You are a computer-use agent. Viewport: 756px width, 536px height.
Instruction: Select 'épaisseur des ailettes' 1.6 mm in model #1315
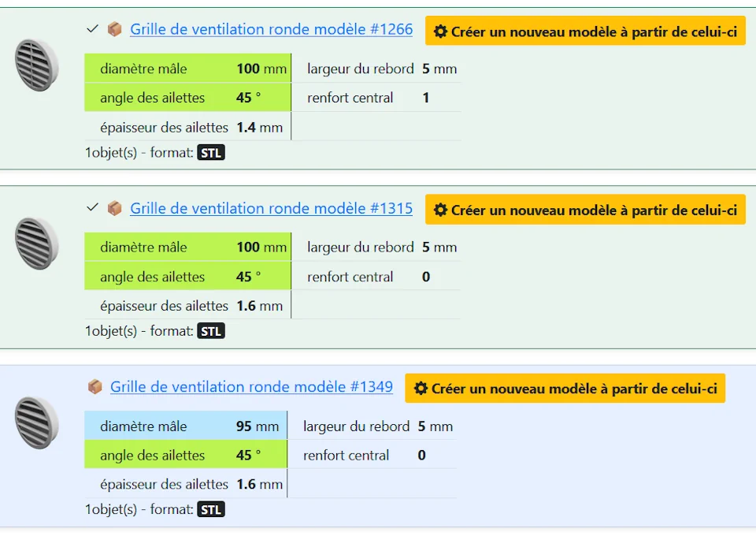coord(187,305)
